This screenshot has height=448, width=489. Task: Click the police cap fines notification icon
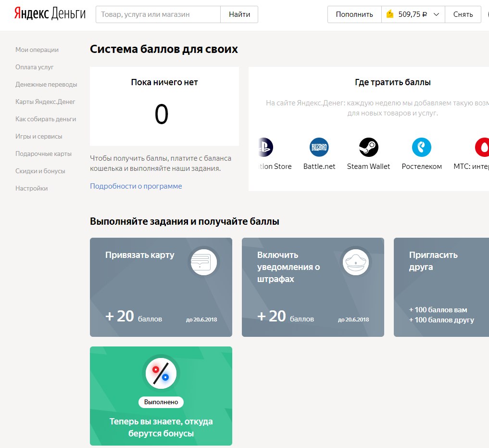click(355, 262)
